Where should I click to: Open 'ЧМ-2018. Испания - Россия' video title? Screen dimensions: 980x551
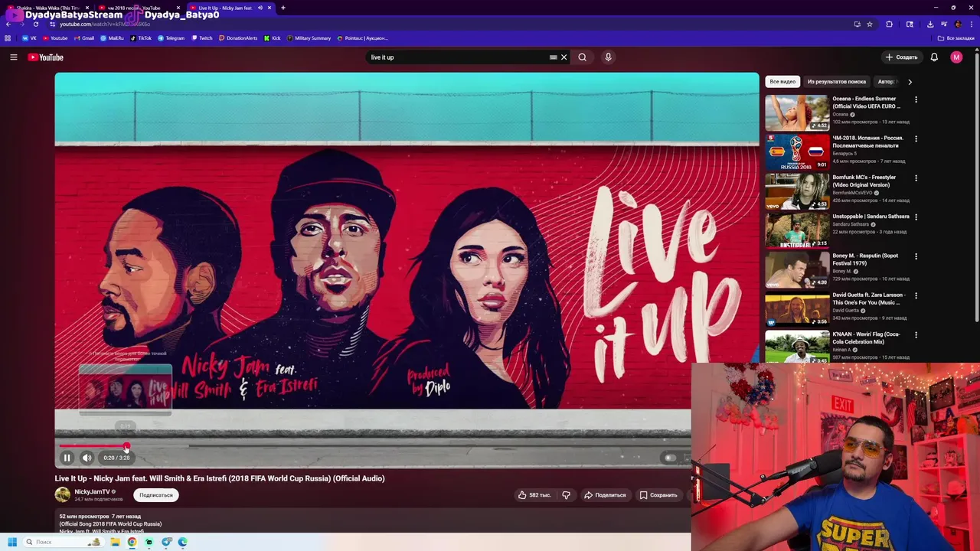click(867, 142)
